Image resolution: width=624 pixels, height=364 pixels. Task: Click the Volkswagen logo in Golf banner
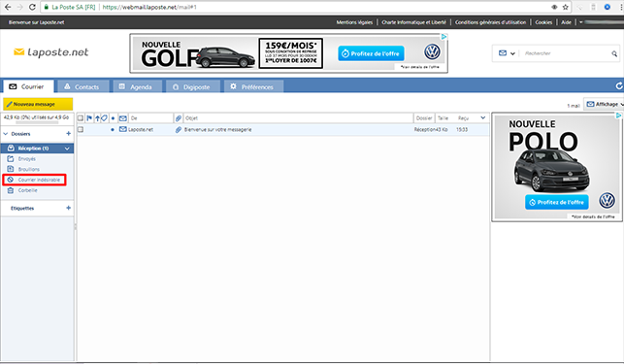click(x=432, y=51)
